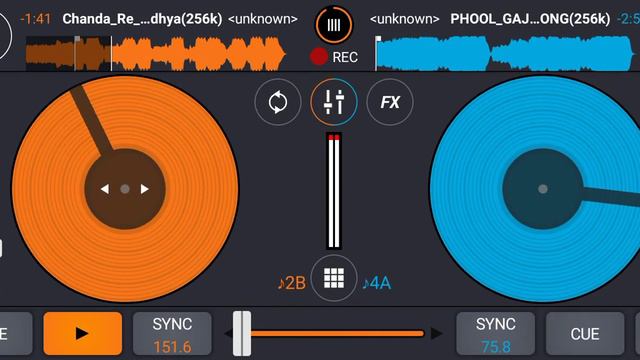640x360 pixels.
Task: Click the nudge forward arrow on orange platter
Action: (x=144, y=189)
